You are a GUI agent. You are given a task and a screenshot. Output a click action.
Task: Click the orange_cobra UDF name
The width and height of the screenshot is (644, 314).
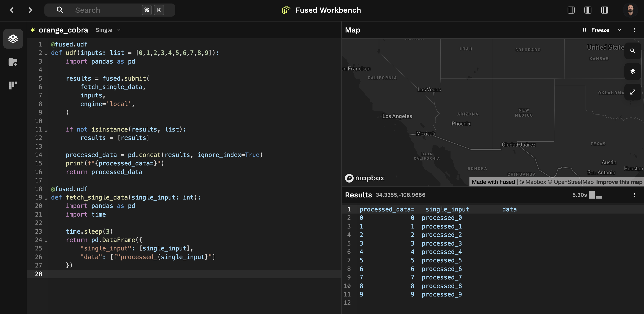tap(64, 30)
